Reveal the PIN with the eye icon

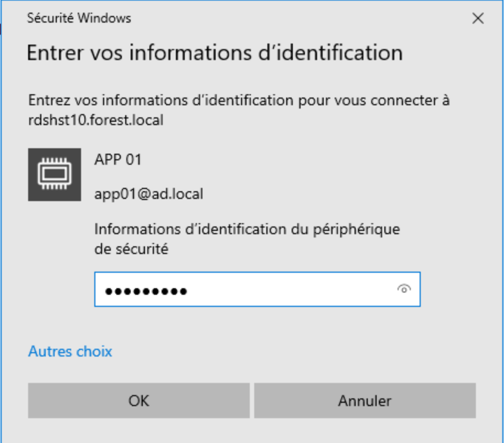pyautogui.click(x=404, y=289)
